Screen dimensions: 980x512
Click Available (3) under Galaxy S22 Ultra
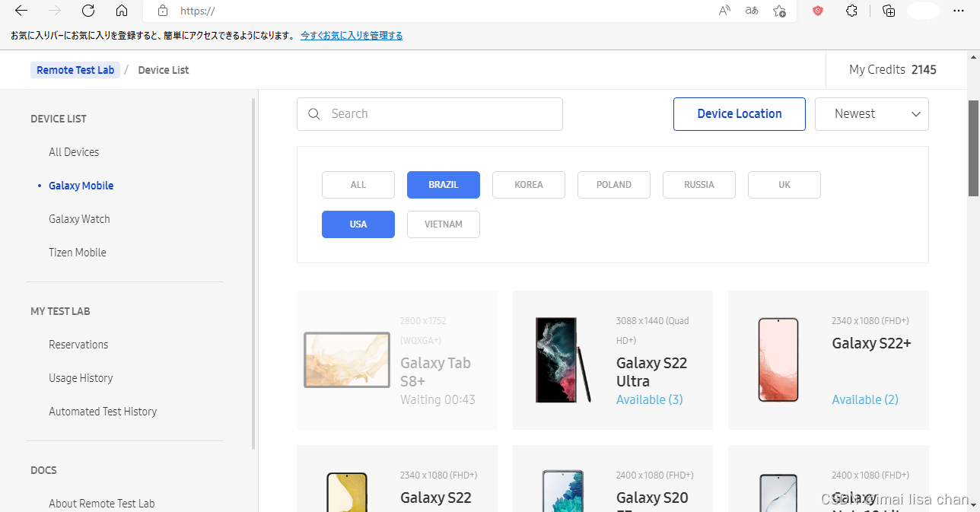tap(650, 399)
